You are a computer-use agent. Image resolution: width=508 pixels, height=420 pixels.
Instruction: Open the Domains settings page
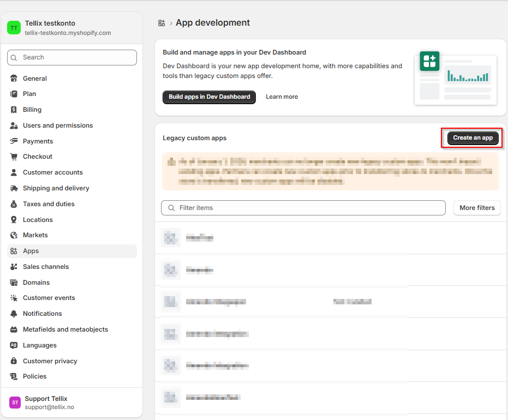(x=36, y=283)
